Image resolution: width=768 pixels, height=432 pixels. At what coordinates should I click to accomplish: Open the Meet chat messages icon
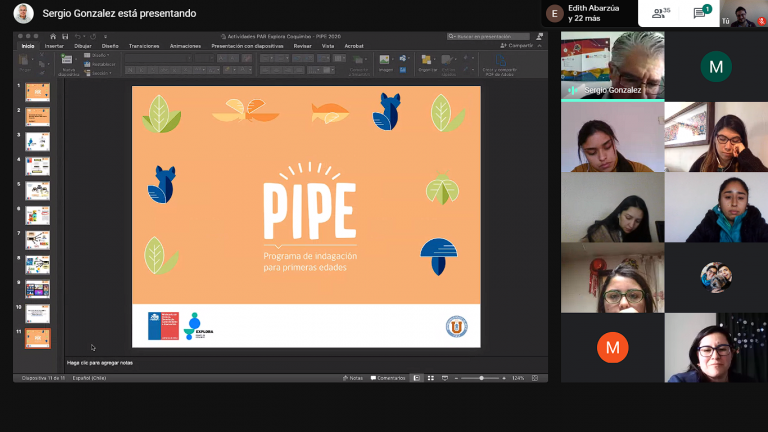701,14
